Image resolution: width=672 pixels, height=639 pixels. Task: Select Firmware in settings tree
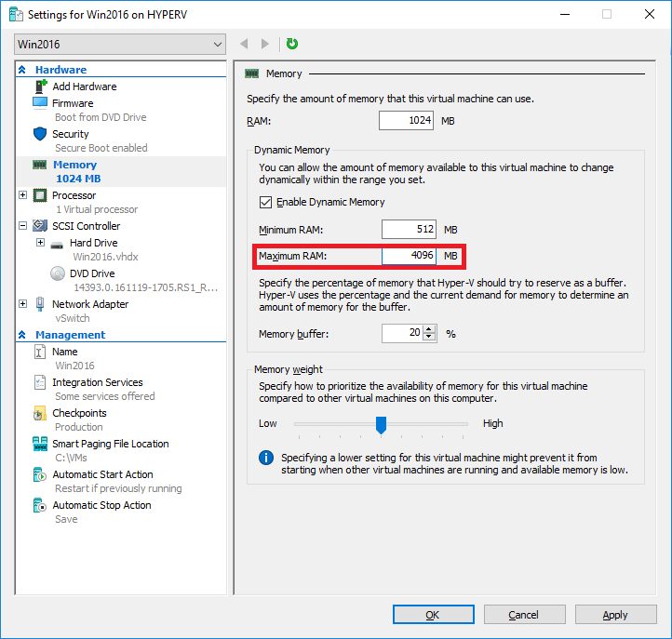73,103
